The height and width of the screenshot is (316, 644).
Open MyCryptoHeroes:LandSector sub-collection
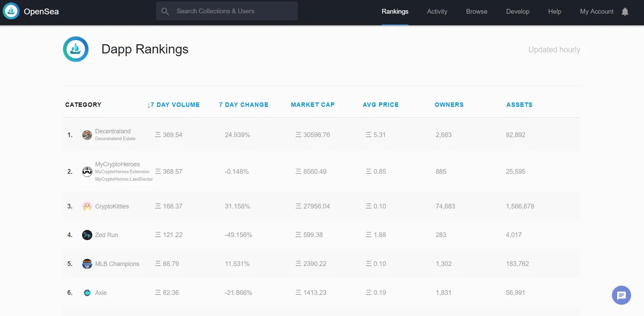[x=124, y=179]
